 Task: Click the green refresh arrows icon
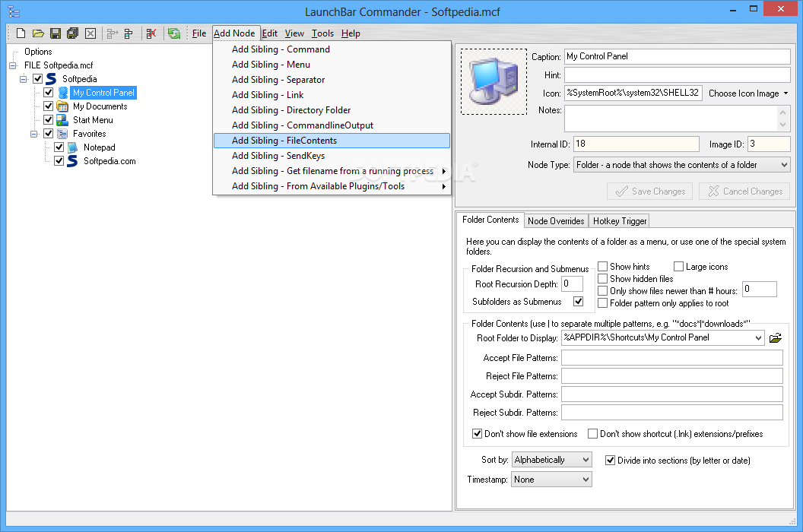(174, 33)
